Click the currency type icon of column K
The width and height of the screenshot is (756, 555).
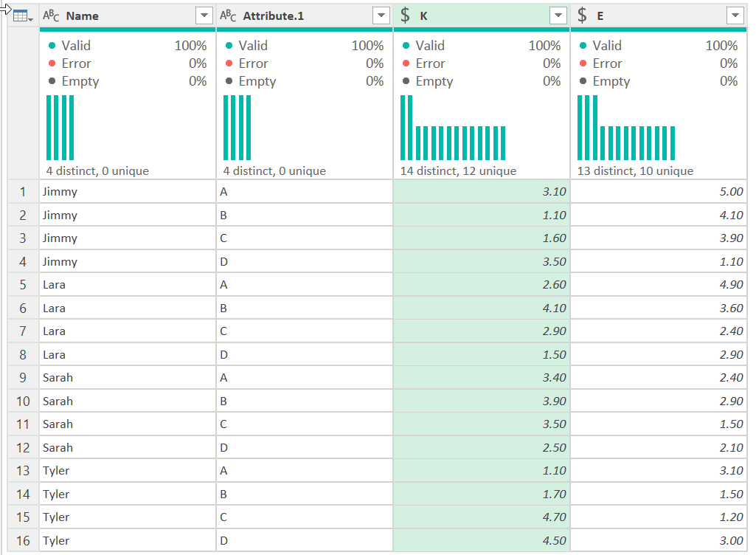(x=405, y=16)
